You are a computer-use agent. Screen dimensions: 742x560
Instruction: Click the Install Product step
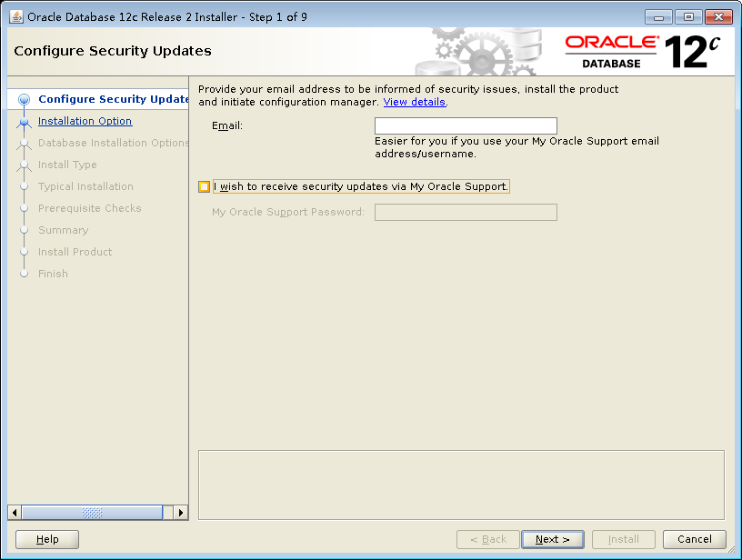[75, 252]
